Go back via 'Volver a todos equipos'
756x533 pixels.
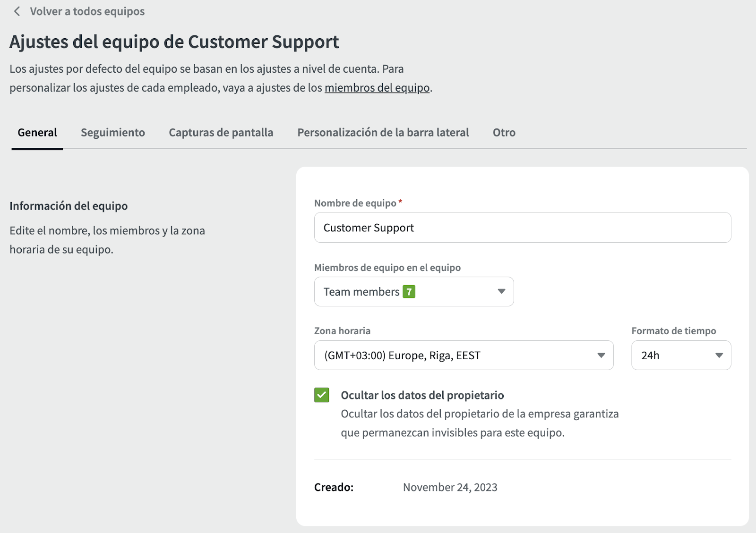point(87,11)
